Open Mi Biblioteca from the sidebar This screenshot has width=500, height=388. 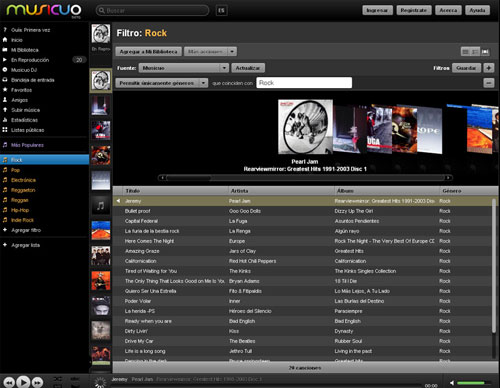[25, 50]
